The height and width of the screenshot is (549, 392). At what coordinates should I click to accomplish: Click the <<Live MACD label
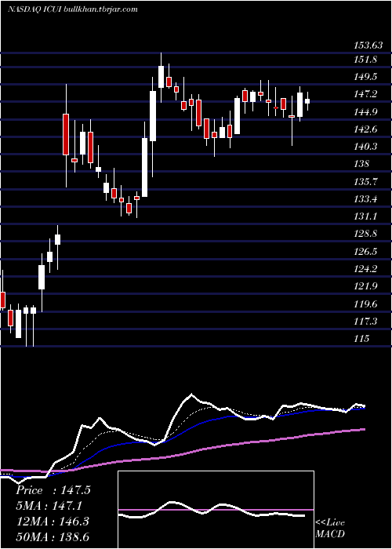coord(330,528)
